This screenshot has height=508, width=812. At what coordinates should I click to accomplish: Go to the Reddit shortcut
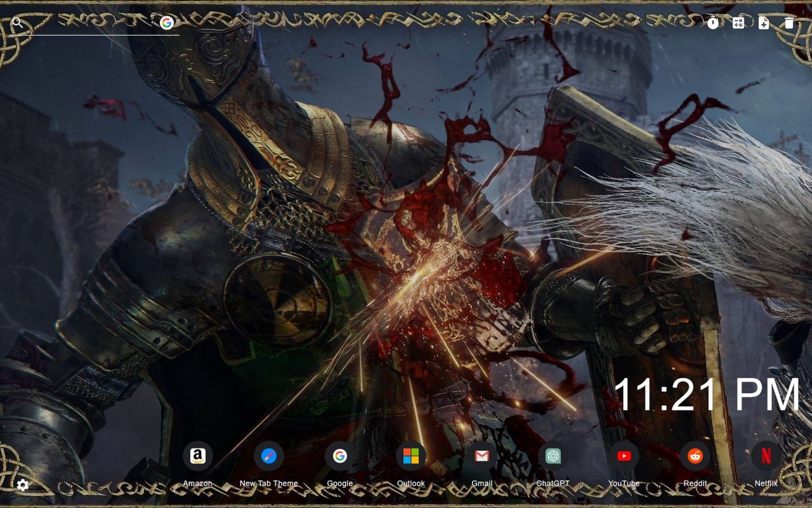pos(695,456)
